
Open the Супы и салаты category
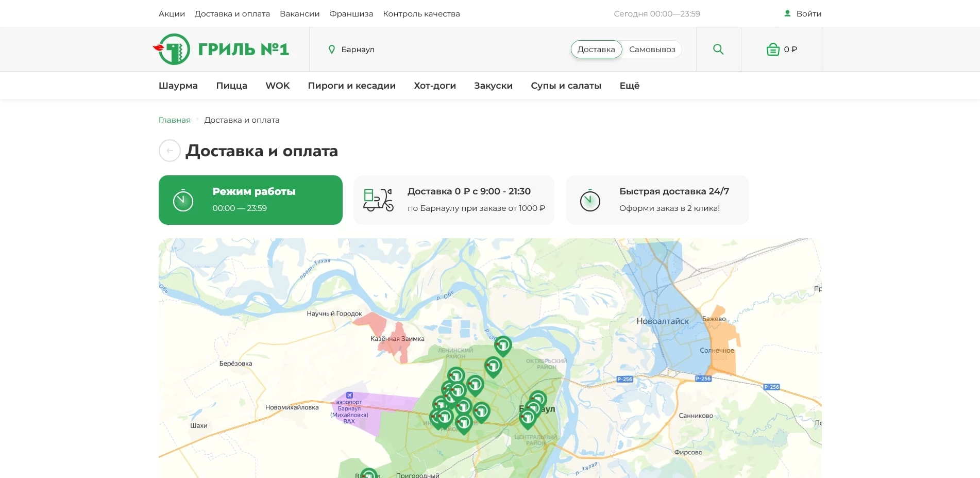tap(565, 86)
